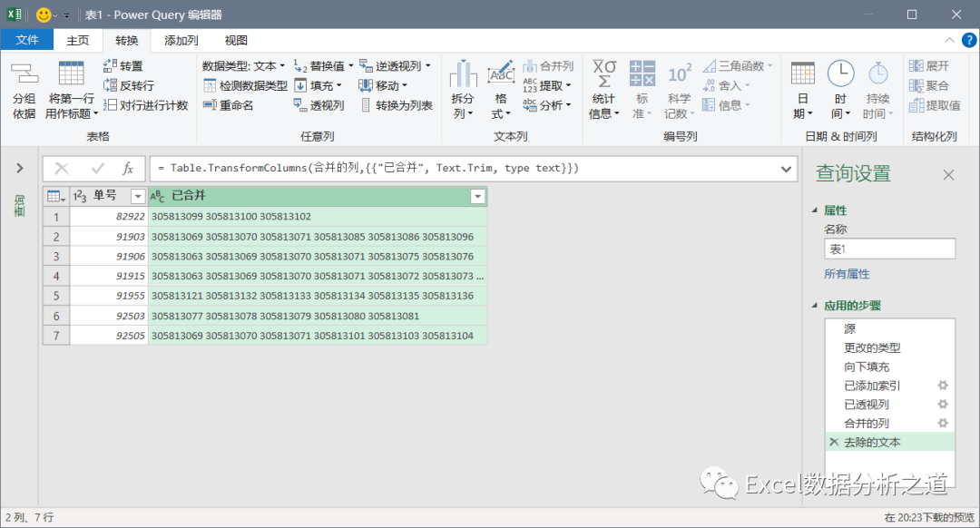Screen dimensions: 980x528
Task: Open the 数据类型: 文本 dropdown
Action: click(244, 65)
